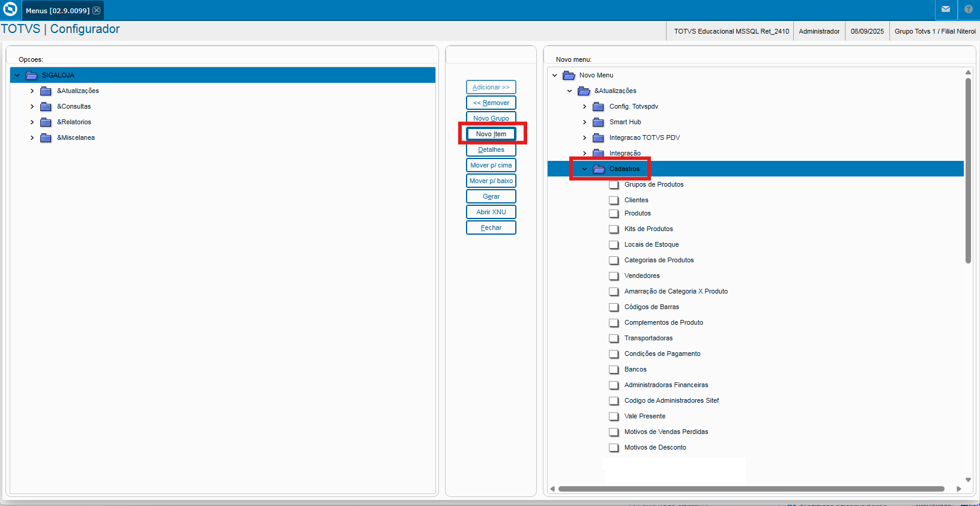Select Complementos de Produto item
980x506 pixels.
coord(664,322)
